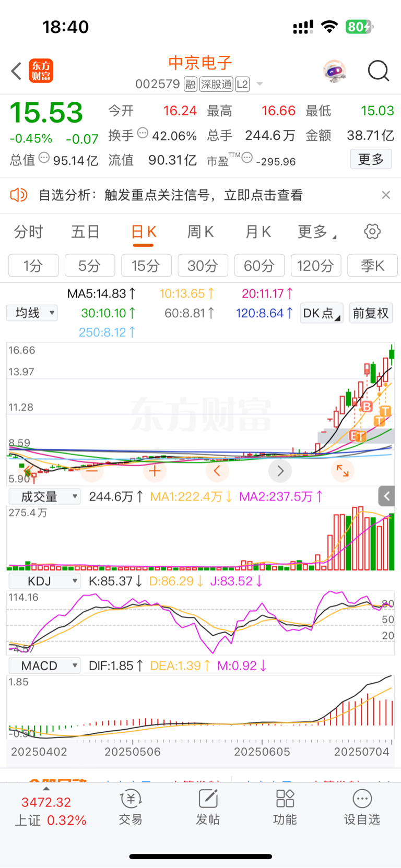The image size is (401, 868).
Task: Tap the 中京电子 stock title
Action: click(x=200, y=63)
